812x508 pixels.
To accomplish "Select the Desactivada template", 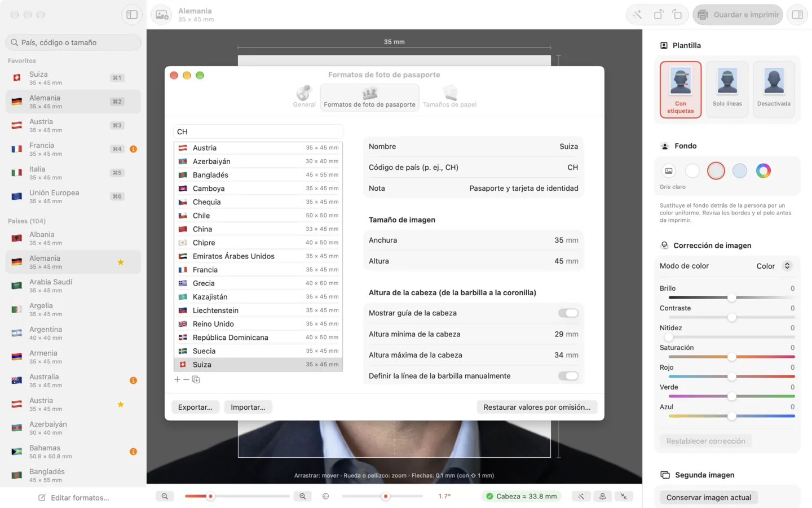I will 774,89.
